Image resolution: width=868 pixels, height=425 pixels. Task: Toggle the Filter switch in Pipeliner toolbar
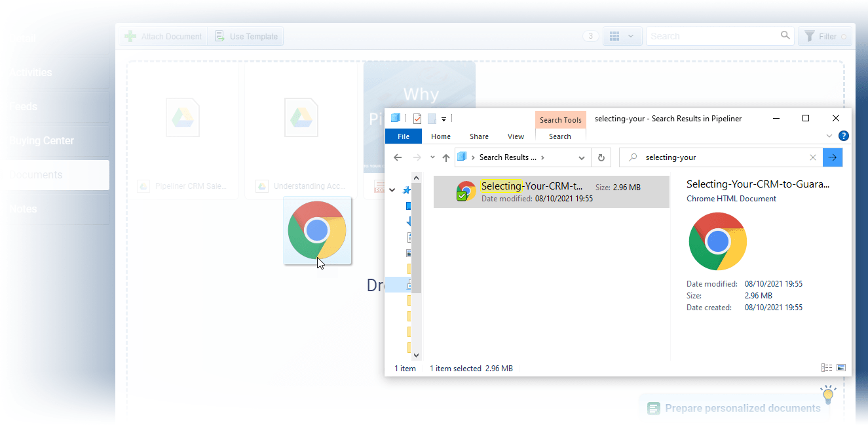843,37
